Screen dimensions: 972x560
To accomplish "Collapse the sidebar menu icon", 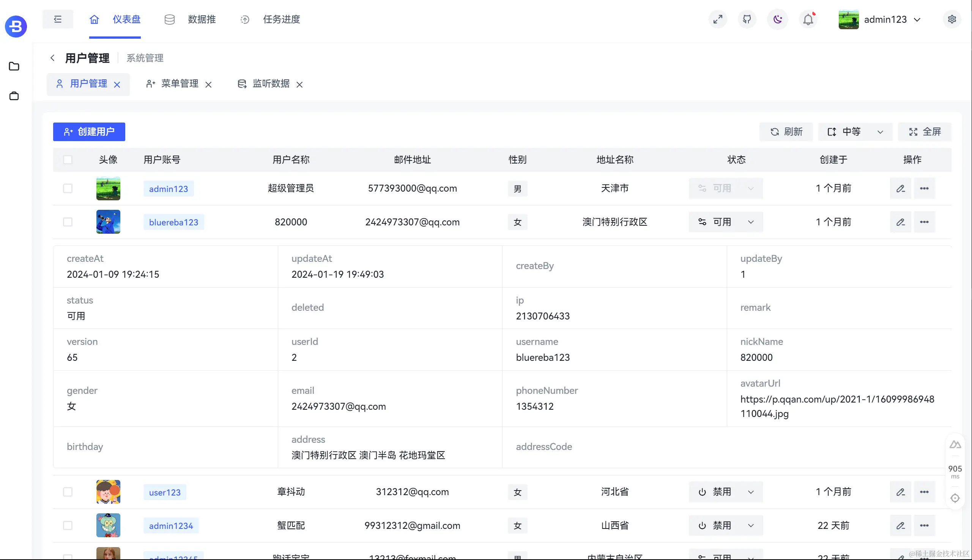I will 58,19.
